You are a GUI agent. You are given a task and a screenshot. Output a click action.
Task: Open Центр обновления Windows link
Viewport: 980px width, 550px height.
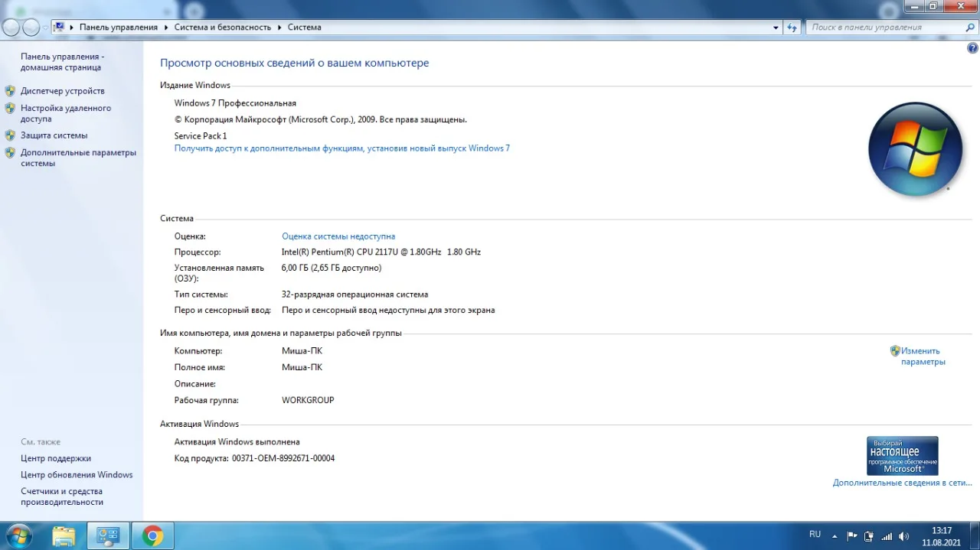click(x=77, y=475)
